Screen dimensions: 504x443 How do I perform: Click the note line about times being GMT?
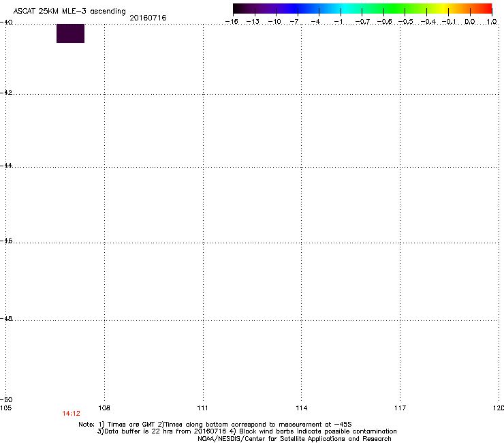point(215,425)
